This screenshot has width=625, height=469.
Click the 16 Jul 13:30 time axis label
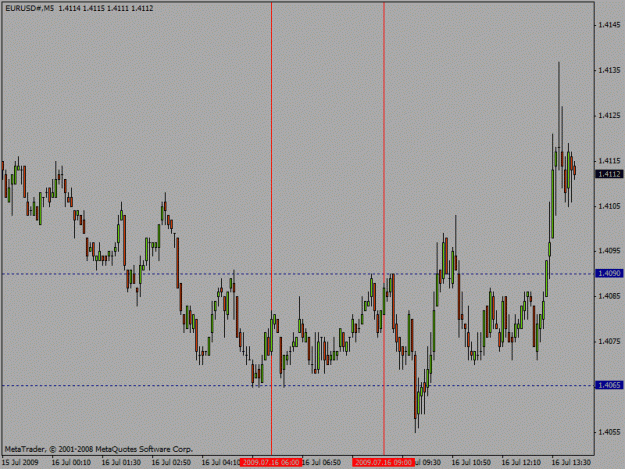point(571,462)
